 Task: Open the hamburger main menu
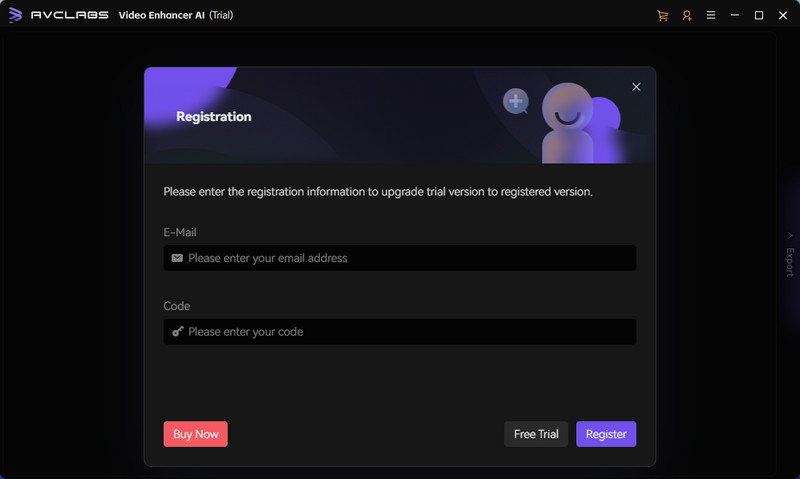pos(711,15)
